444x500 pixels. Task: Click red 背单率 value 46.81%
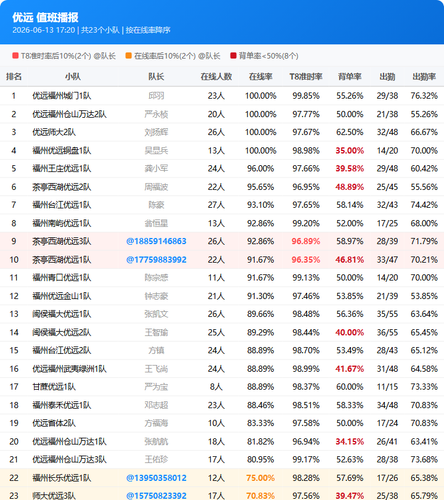349,260
